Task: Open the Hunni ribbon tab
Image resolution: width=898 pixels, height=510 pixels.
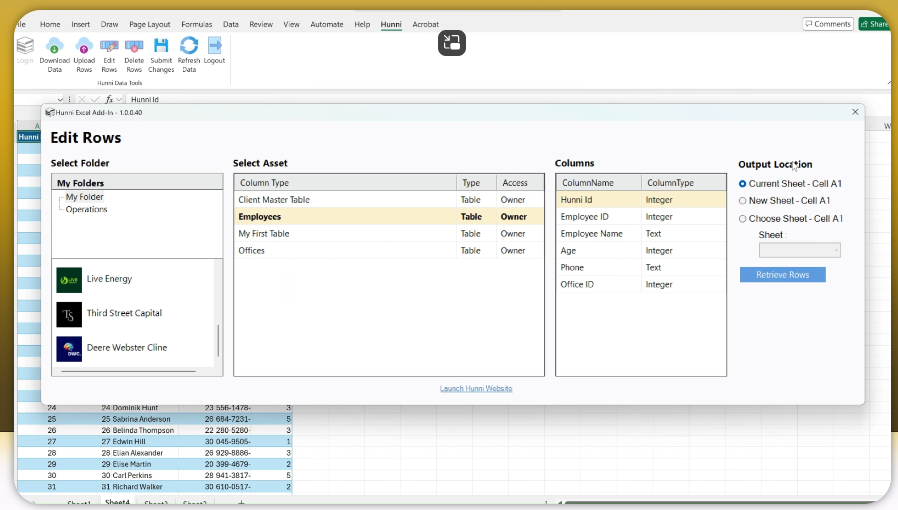Action: 391,24
